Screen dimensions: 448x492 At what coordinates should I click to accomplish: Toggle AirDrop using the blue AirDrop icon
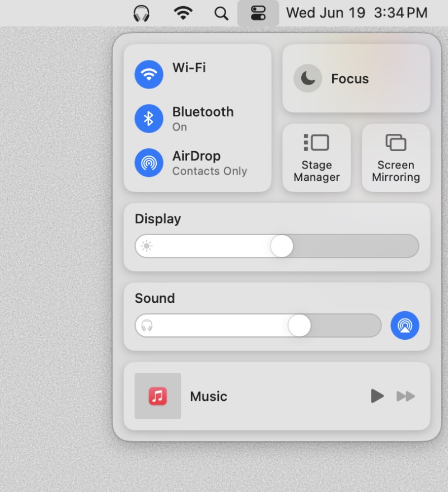(x=149, y=163)
